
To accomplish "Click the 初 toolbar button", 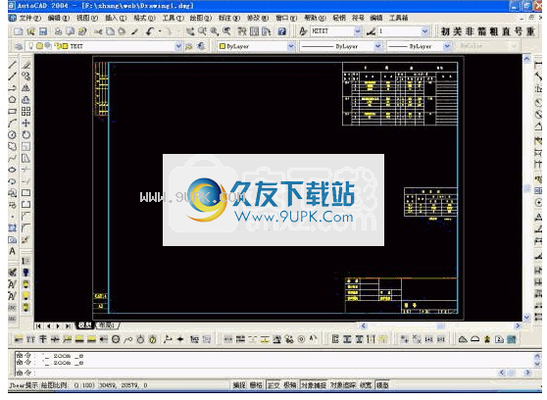I will coord(445,32).
